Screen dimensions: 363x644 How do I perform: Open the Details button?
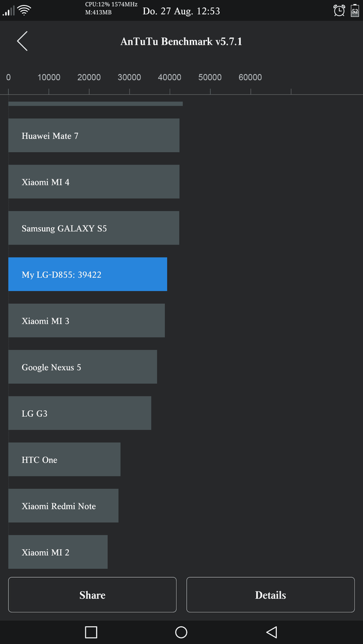[270, 595]
